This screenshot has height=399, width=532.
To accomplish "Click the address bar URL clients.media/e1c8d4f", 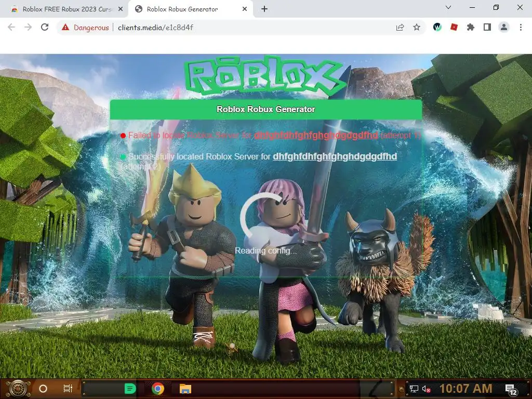I will coord(155,28).
